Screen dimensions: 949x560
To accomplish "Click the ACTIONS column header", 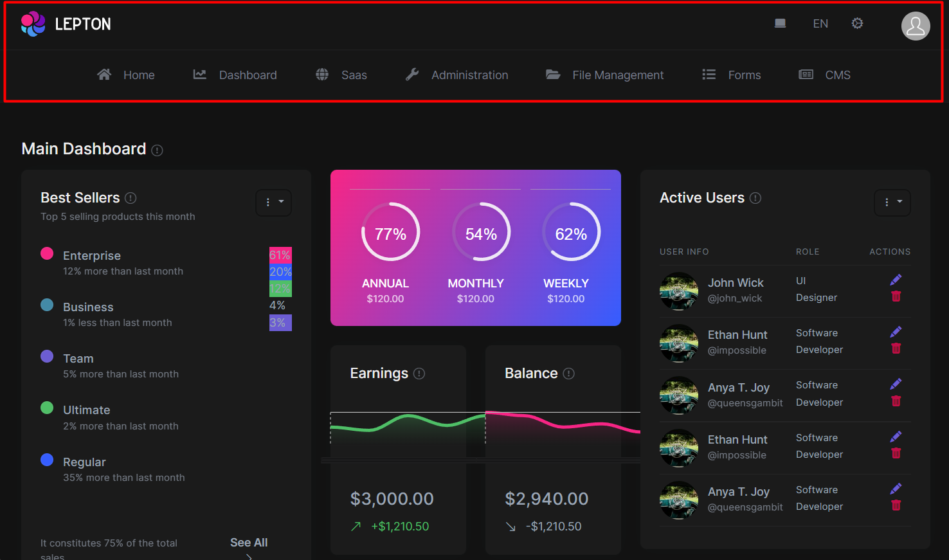I will click(x=890, y=252).
